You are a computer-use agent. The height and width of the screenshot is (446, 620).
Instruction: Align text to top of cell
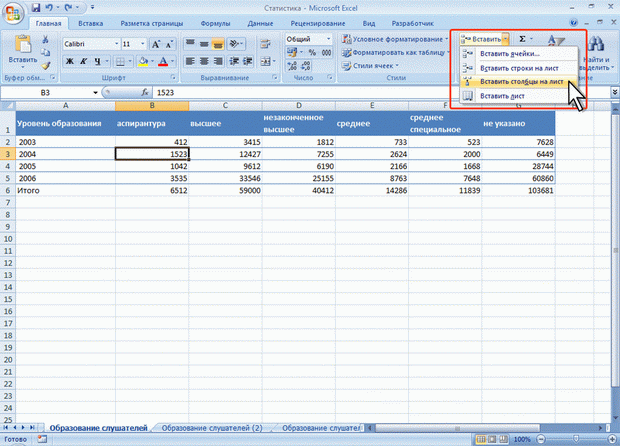pos(190,43)
